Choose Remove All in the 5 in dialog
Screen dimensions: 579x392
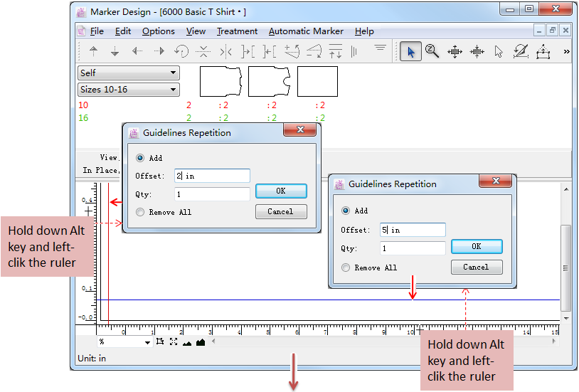click(x=346, y=267)
